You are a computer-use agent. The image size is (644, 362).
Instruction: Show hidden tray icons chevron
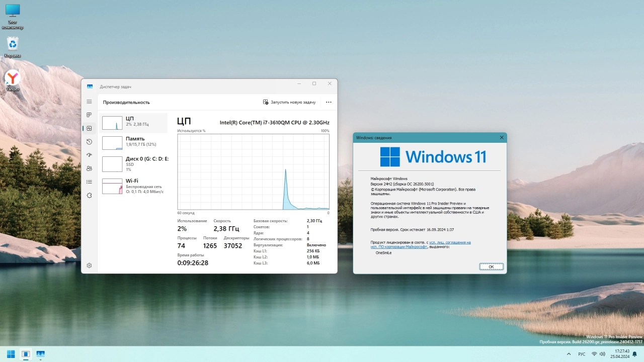[x=569, y=354]
